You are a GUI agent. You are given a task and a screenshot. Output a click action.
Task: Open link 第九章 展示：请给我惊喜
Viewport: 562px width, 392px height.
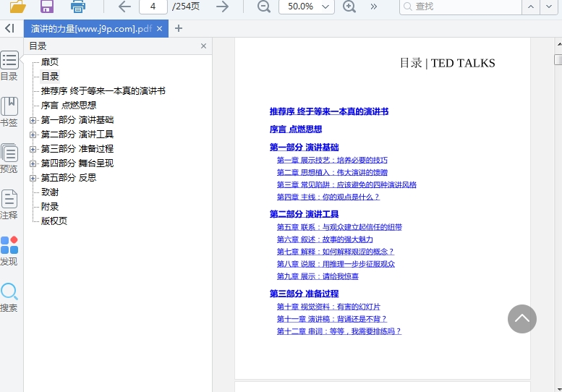tap(318, 276)
